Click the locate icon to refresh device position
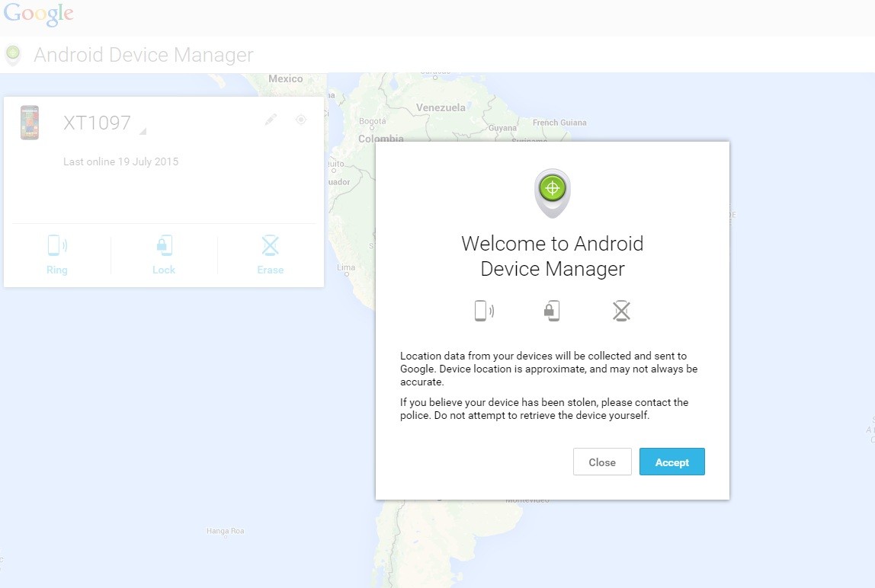875x588 pixels. [300, 120]
